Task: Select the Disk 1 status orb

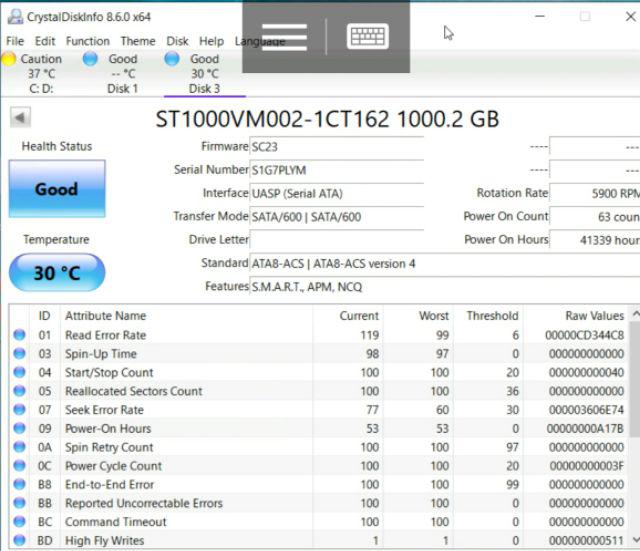Action: (90, 59)
